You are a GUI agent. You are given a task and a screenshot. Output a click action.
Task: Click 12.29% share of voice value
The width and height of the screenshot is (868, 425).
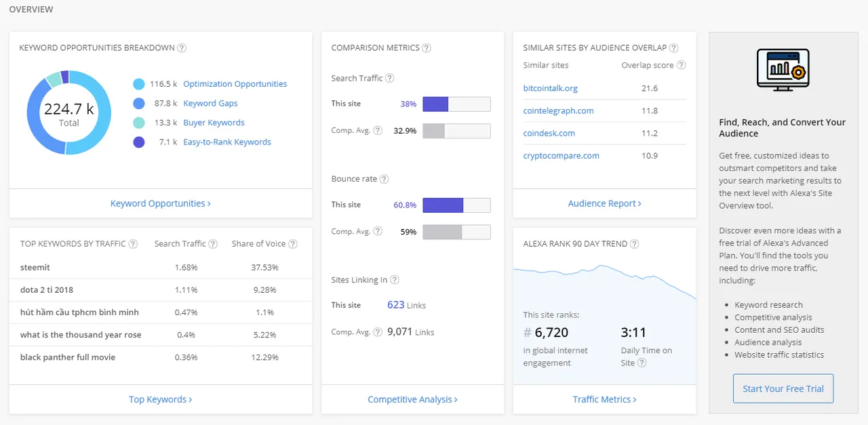(264, 357)
